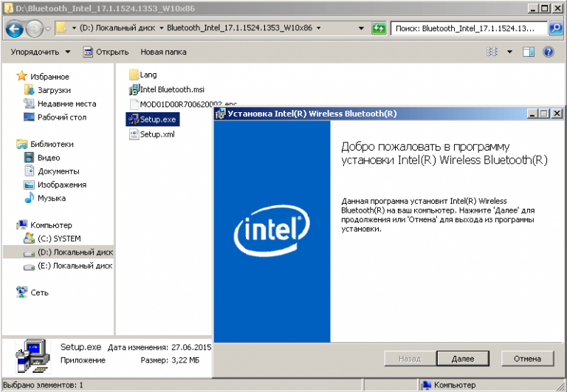Image resolution: width=567 pixels, height=392 pixels.
Task: Open the view options dropdown arrow
Action: (510, 52)
